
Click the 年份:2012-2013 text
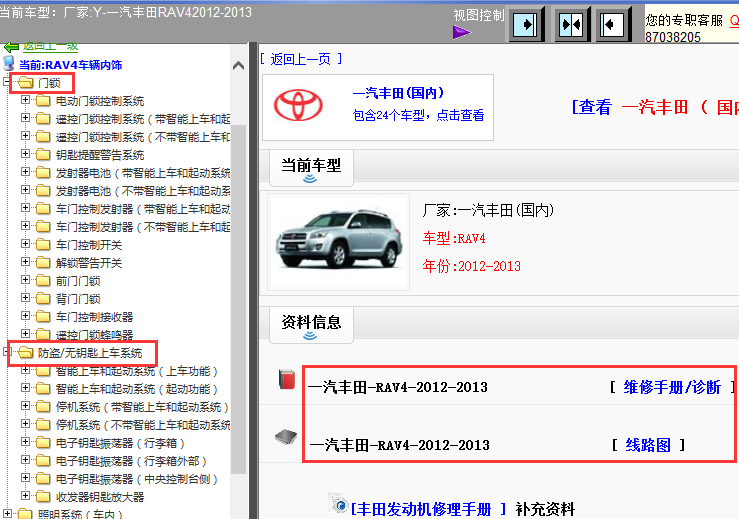point(471,266)
